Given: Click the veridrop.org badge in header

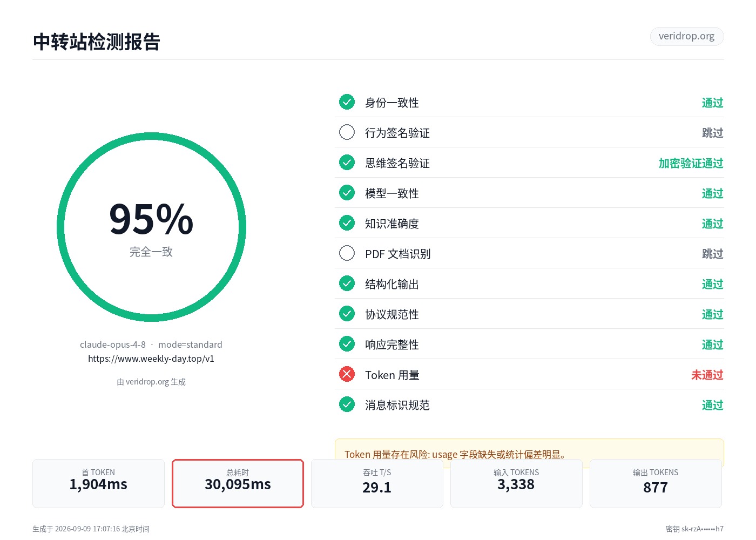Looking at the screenshot, I should pyautogui.click(x=686, y=36).
